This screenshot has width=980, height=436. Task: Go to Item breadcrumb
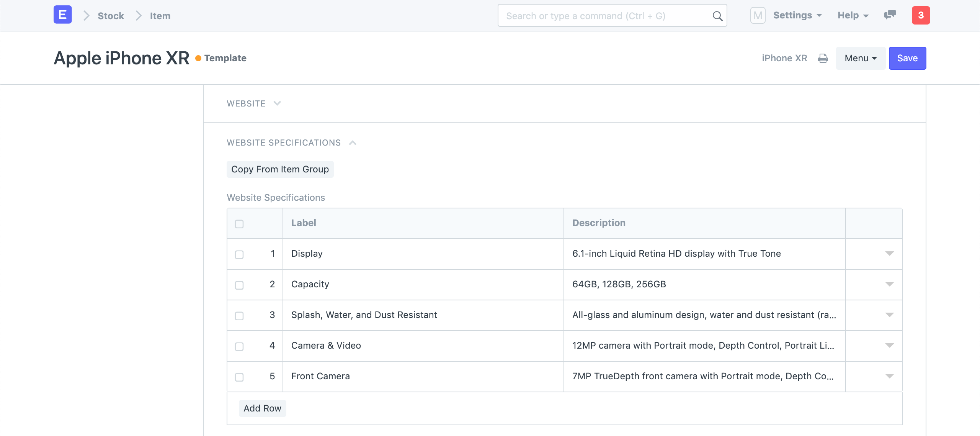[x=160, y=16]
